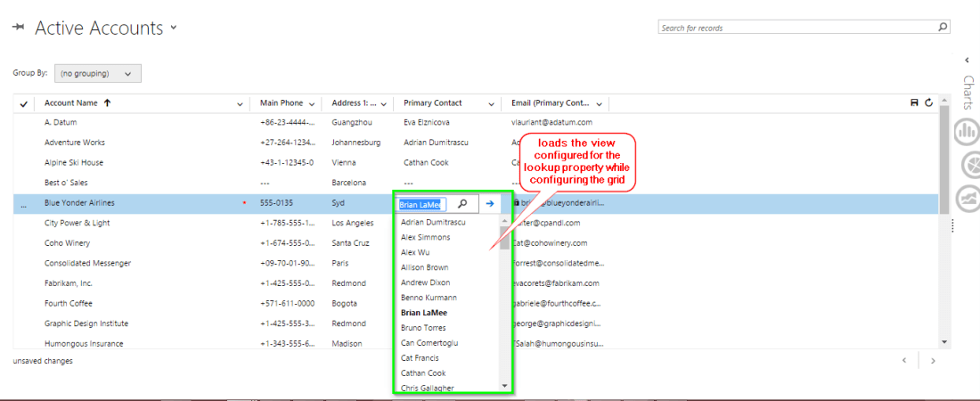Image resolution: width=980 pixels, height=401 pixels.
Task: Open the line chart icon in Charts pane
Action: (x=967, y=199)
